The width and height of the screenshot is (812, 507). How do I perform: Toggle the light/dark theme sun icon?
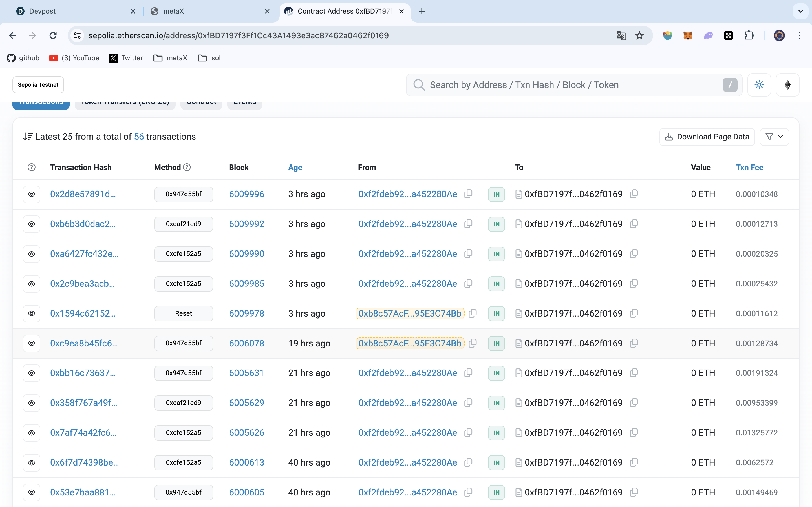click(759, 85)
